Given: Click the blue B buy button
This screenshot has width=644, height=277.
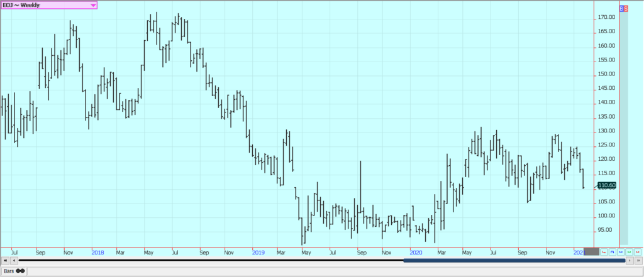Looking at the screenshot, I should click(x=621, y=8).
